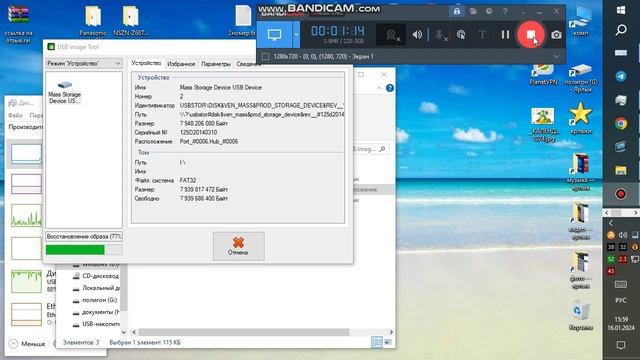Open Windows search magnifier

(621, 30)
